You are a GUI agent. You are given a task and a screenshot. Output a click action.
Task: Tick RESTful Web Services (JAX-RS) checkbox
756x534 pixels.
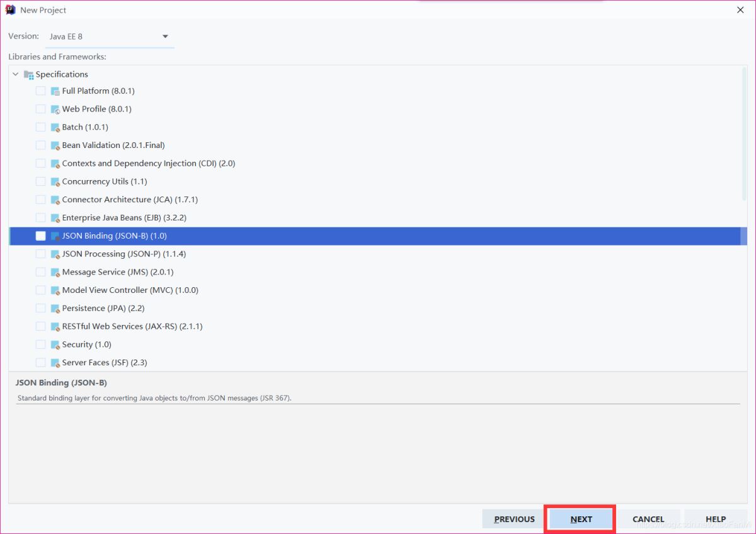[40, 327]
